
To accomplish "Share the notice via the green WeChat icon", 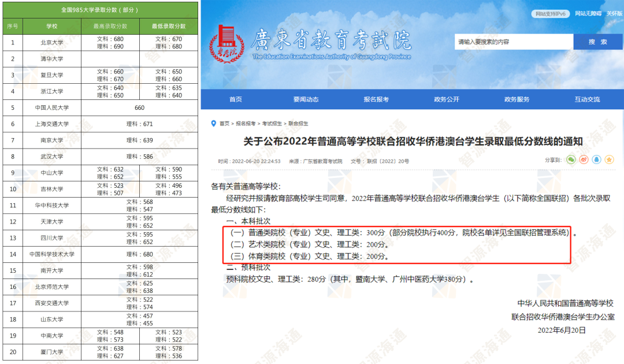I will coord(571,160).
